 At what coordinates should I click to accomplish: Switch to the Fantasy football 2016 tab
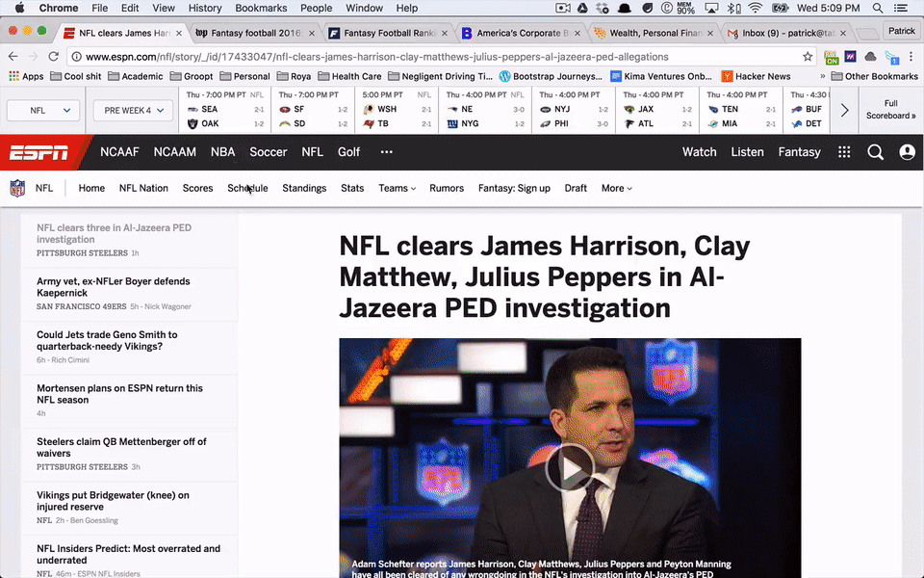[x=256, y=33]
